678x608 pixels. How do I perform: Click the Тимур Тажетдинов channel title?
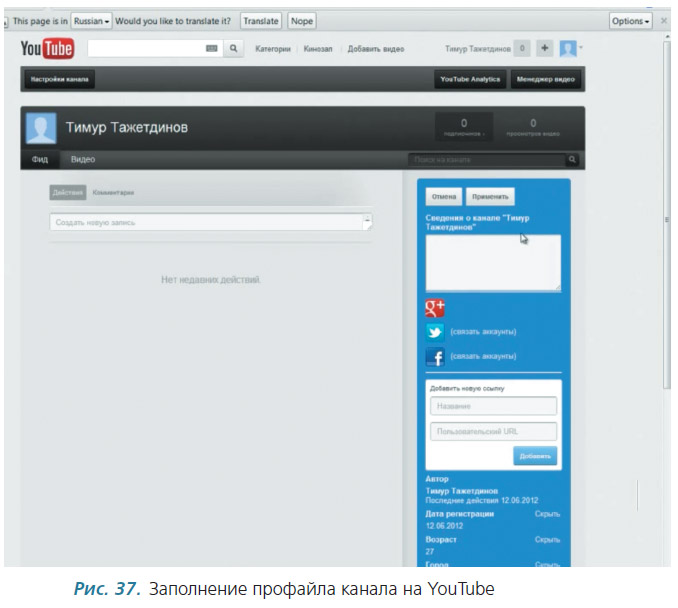tap(127, 128)
